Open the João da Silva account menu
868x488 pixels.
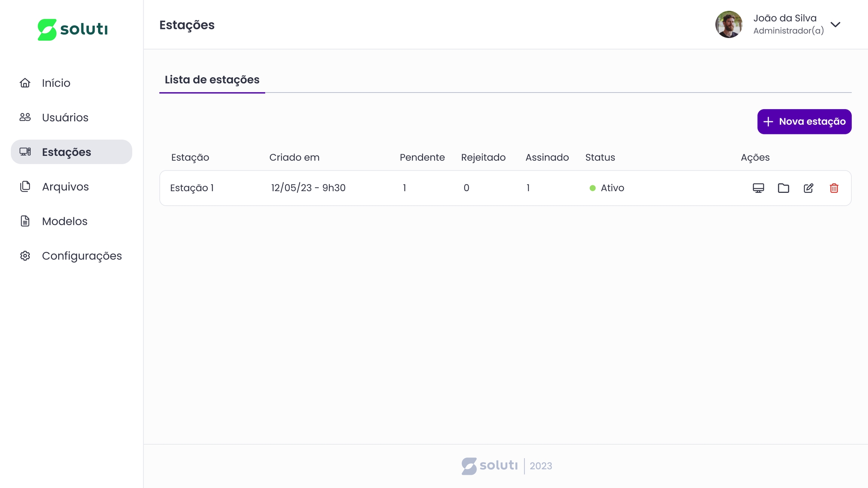tap(785, 18)
